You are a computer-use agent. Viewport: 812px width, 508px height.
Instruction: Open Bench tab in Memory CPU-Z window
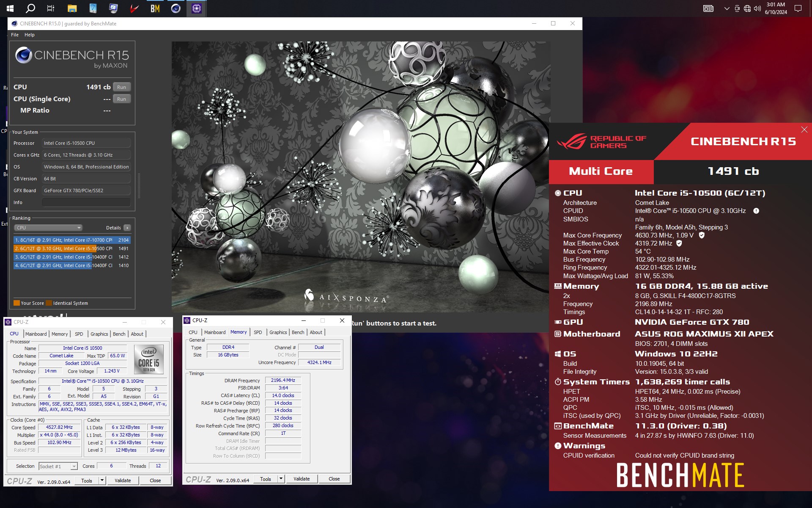tap(298, 332)
